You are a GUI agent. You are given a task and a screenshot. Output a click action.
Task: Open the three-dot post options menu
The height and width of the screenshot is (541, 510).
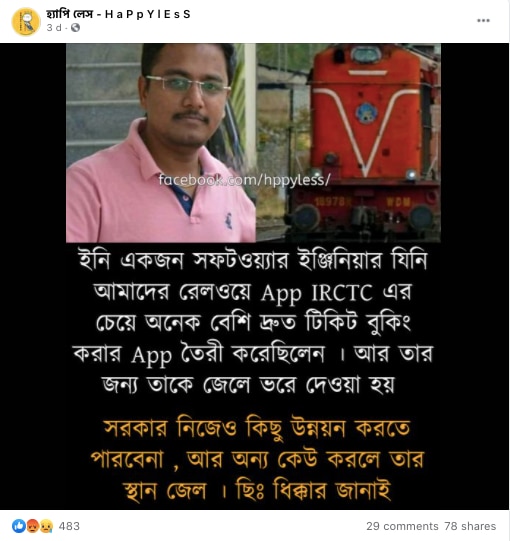483,21
